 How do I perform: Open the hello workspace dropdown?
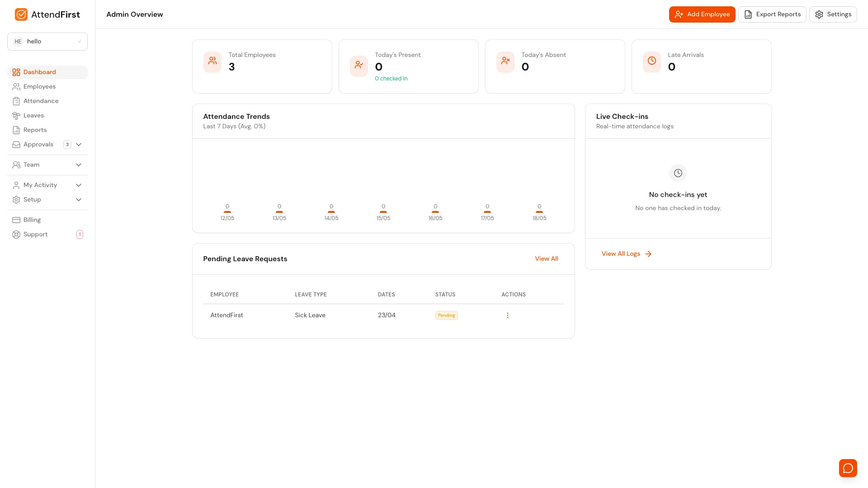tap(47, 42)
